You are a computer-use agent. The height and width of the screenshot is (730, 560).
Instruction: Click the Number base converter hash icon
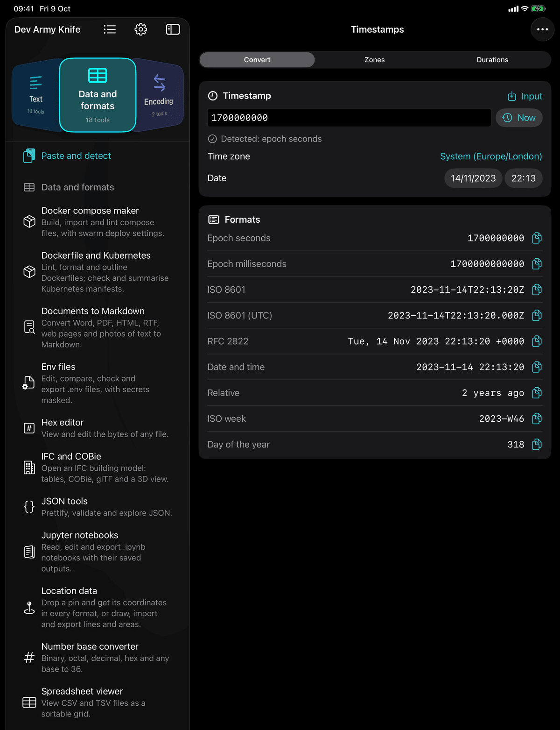pyautogui.click(x=29, y=658)
